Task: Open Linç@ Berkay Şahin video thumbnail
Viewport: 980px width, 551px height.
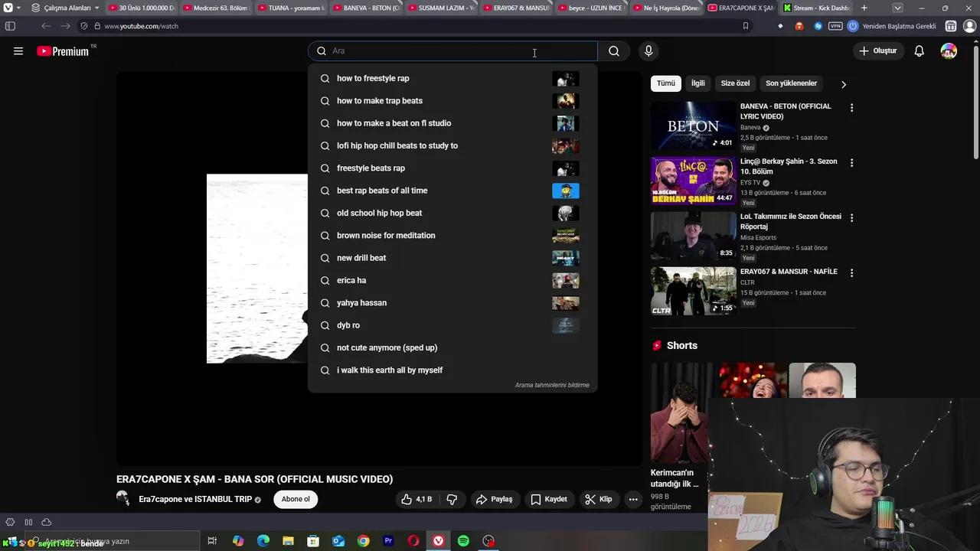Action: (x=693, y=181)
